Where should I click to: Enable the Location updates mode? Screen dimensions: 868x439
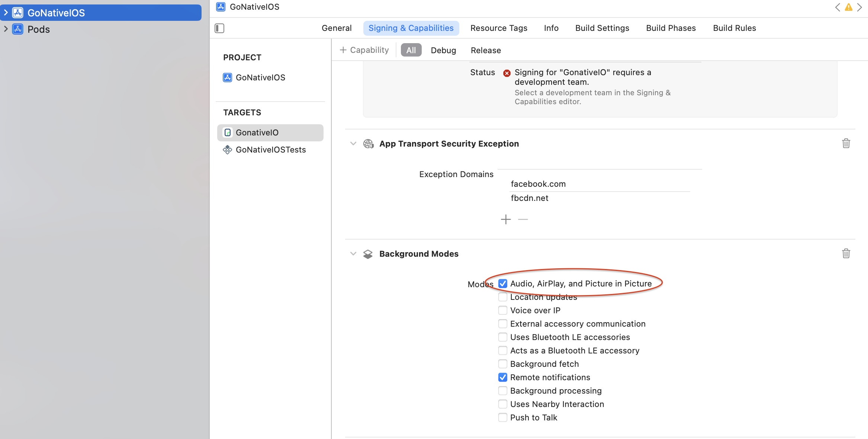(503, 297)
